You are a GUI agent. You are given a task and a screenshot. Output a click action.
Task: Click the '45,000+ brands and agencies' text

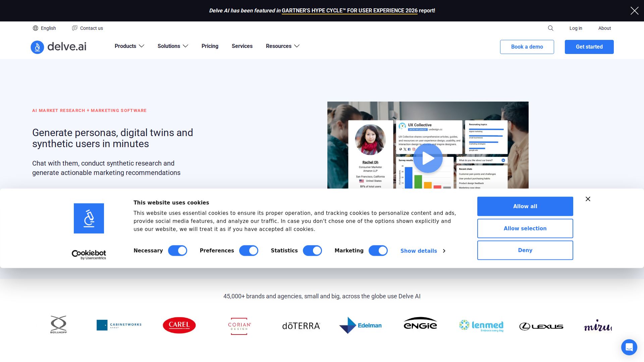click(x=322, y=296)
